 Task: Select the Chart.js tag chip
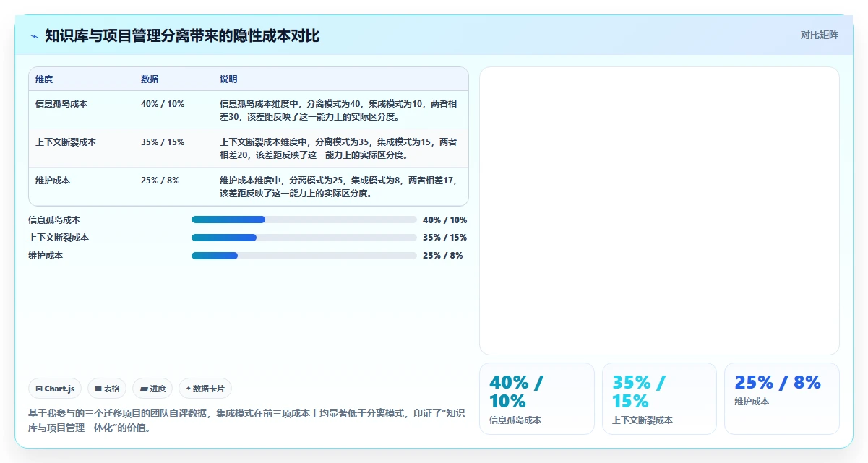[x=55, y=389]
